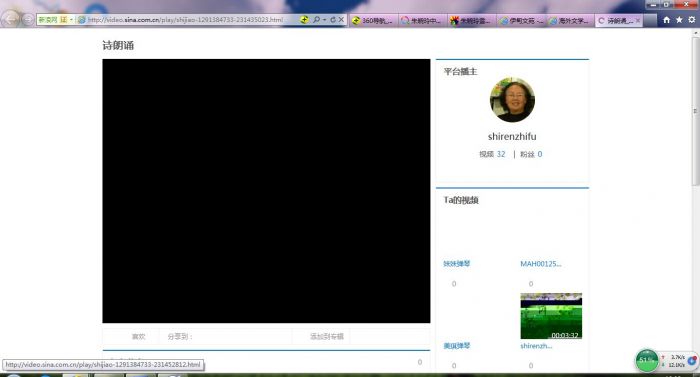Image resolution: width=700 pixels, height=377 pixels.
Task: Click the refresh icon in address bar
Action: (333, 20)
